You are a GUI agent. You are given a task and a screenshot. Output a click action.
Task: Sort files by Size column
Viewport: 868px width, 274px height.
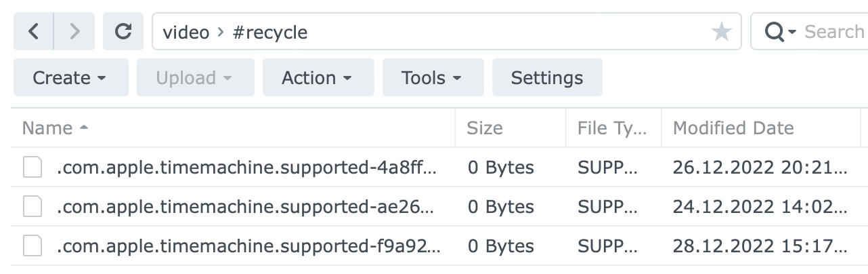[x=485, y=128]
